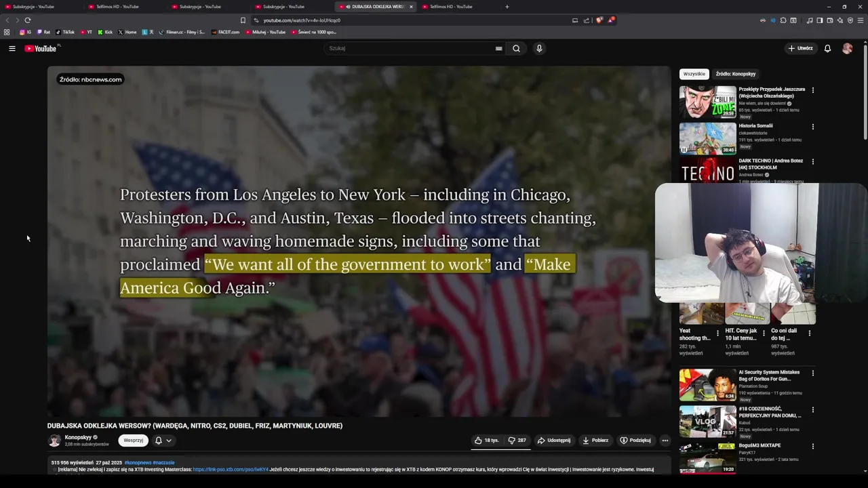Open options menu for Przeklęty Przypadek Jaszczura video
This screenshot has width=868, height=488.
[812, 90]
